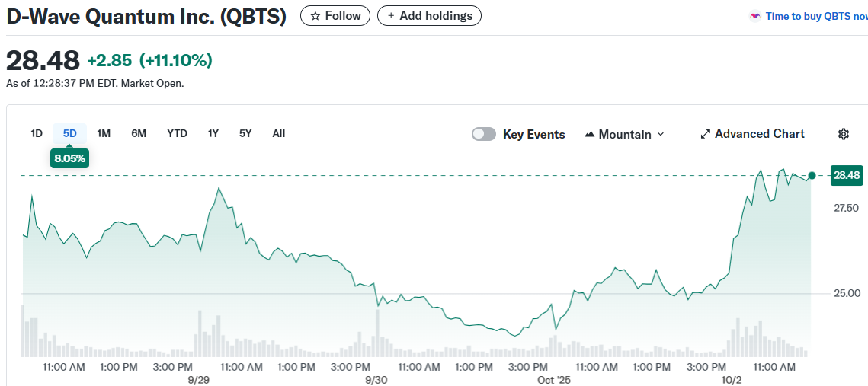Image resolution: width=868 pixels, height=386 pixels.
Task: Open chart settings gear icon
Action: coord(843,134)
